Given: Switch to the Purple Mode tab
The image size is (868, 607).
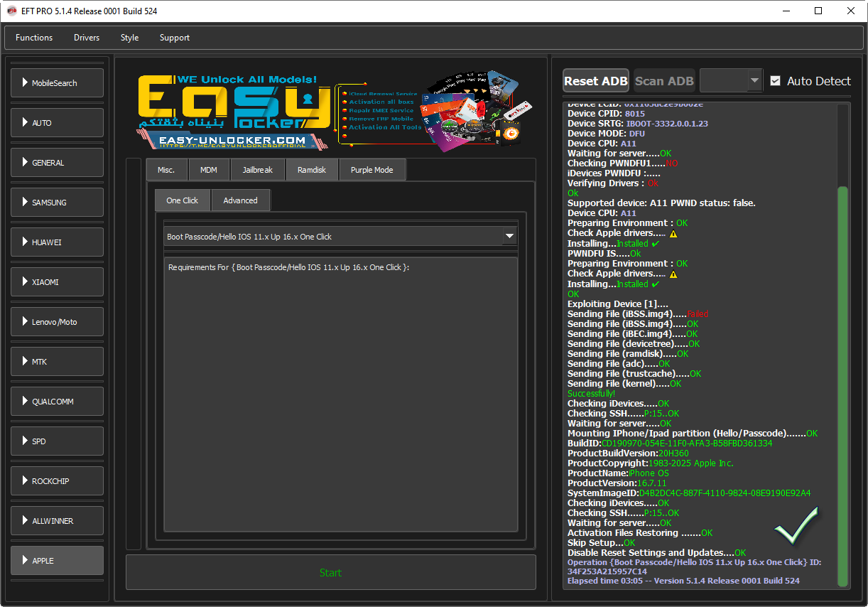Looking at the screenshot, I should (371, 170).
